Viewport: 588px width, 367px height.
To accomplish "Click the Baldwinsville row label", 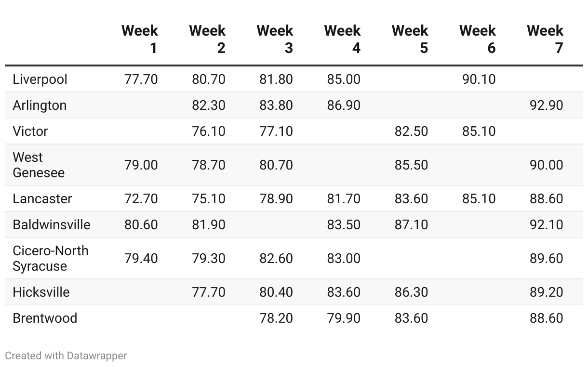I will coord(52,225).
